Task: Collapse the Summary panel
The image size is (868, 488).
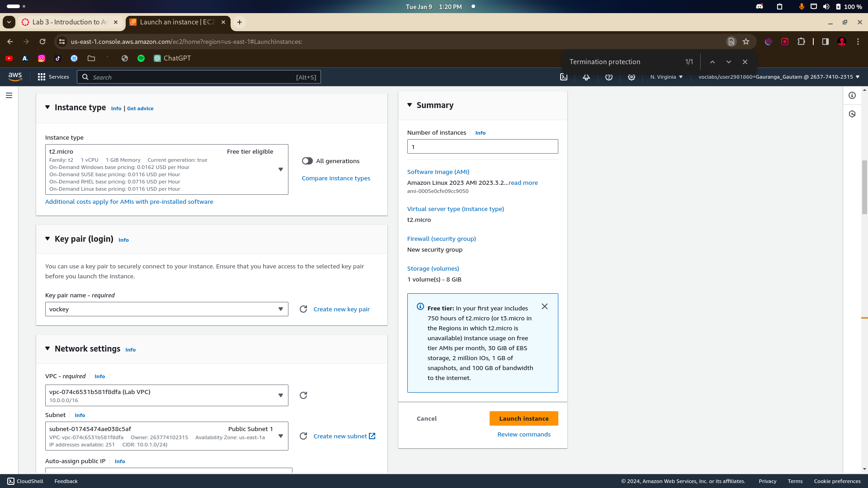Action: [x=410, y=105]
